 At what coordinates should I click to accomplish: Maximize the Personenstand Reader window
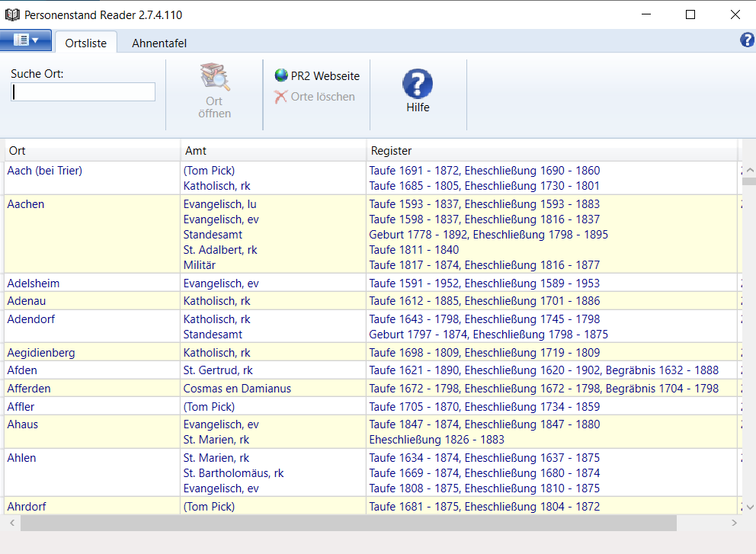coord(690,14)
